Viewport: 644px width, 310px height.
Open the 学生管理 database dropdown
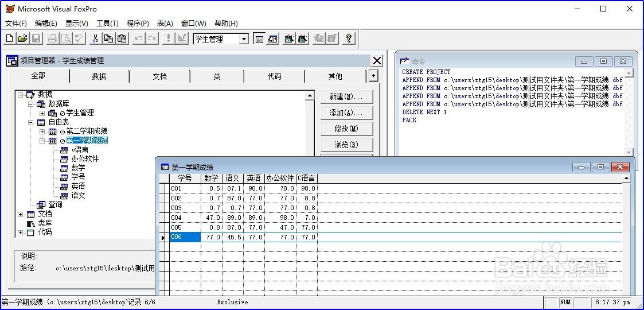tap(244, 39)
